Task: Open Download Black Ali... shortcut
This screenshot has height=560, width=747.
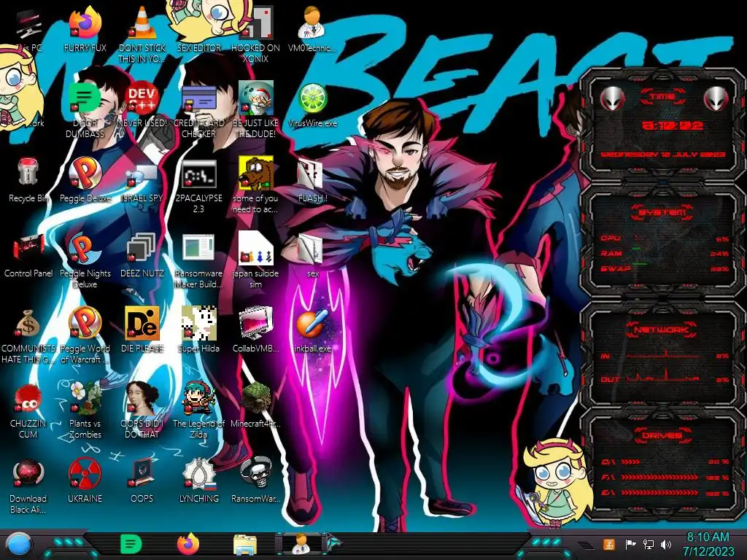Action: point(28,486)
